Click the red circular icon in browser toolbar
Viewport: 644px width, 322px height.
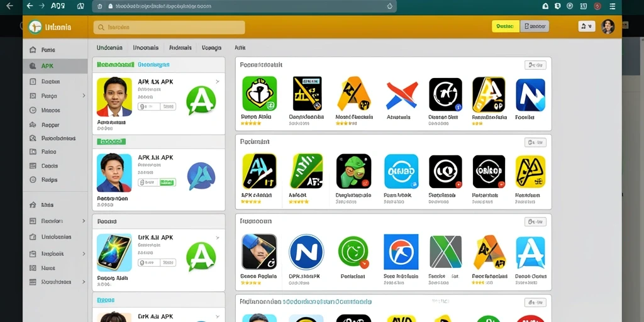597,6
